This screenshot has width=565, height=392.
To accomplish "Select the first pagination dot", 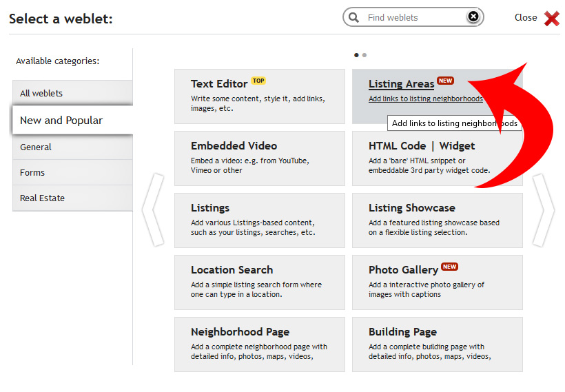I will tap(356, 55).
